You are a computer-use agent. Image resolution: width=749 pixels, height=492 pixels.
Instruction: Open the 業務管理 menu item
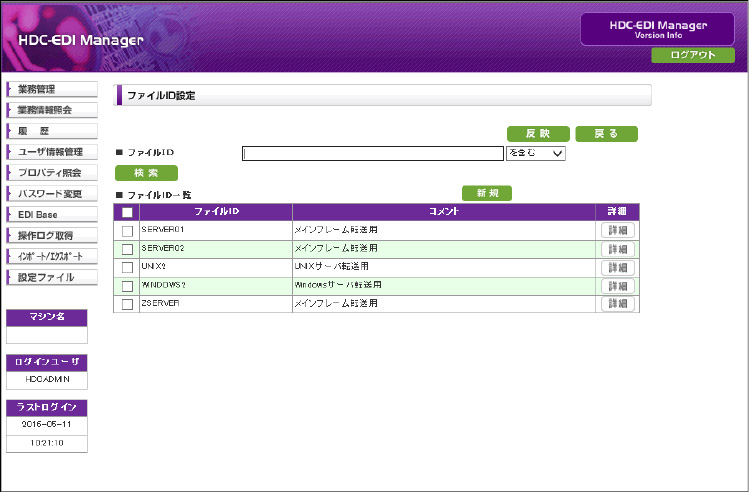pos(52,90)
